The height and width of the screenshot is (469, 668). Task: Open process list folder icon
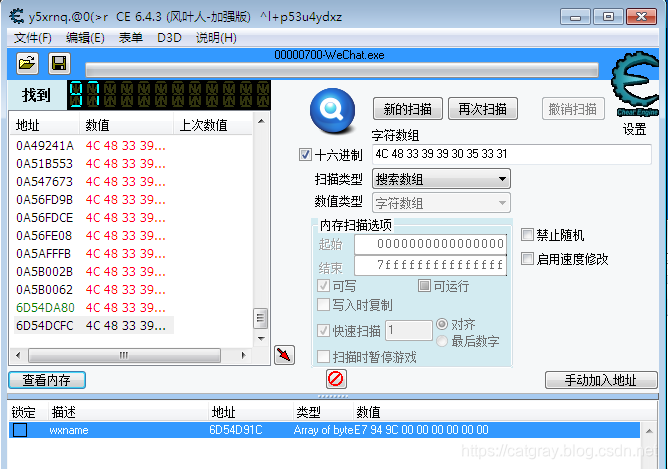point(28,64)
